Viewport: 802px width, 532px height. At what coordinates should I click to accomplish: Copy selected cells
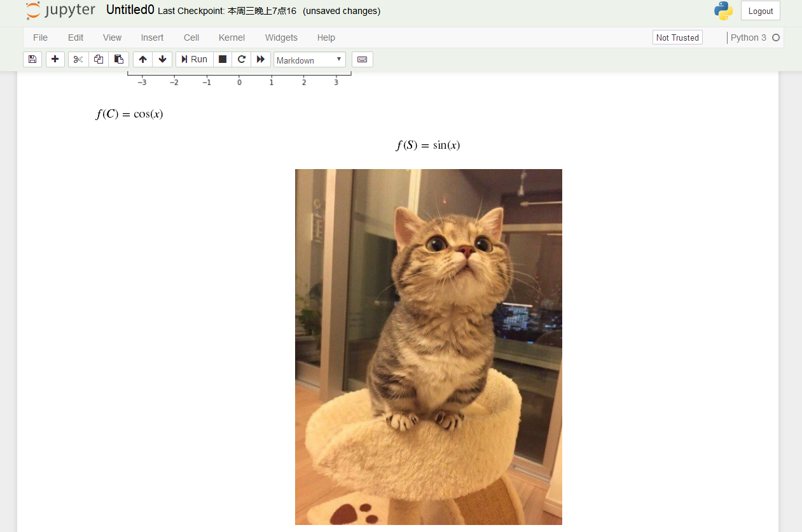pyautogui.click(x=99, y=59)
